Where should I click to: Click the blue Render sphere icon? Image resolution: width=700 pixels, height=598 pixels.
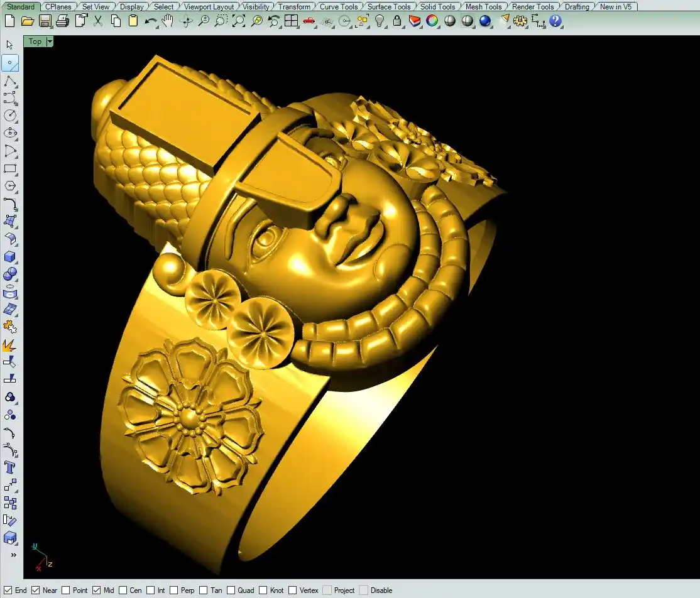click(484, 21)
